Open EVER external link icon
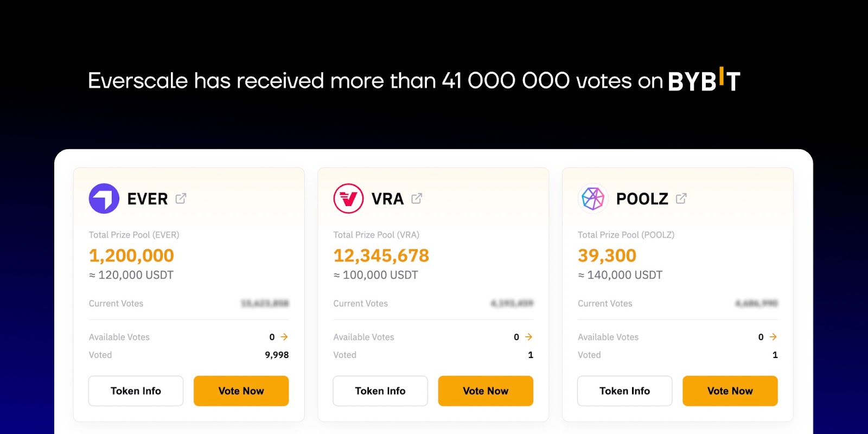 (181, 199)
